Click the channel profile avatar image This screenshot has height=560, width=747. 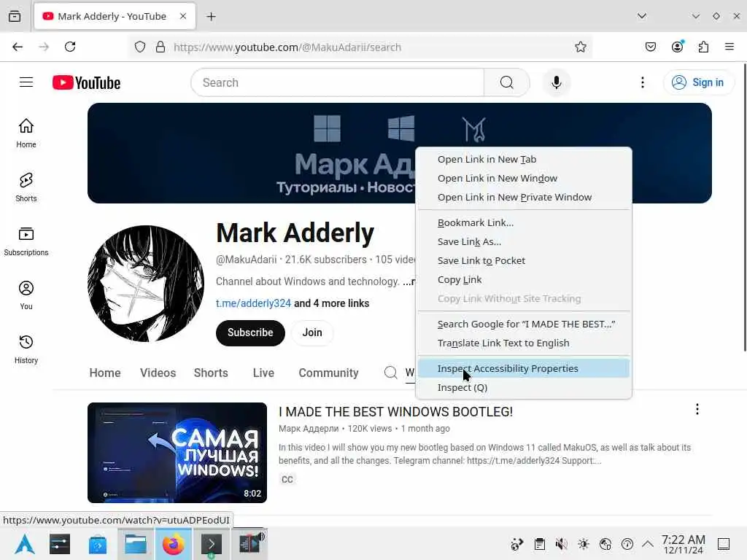point(146,284)
